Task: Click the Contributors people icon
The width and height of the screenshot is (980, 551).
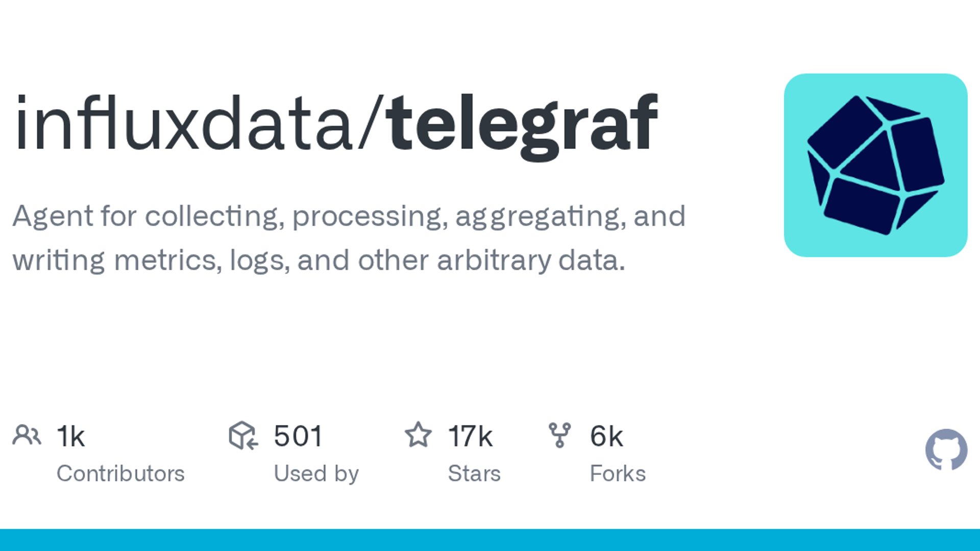Action: [x=27, y=435]
